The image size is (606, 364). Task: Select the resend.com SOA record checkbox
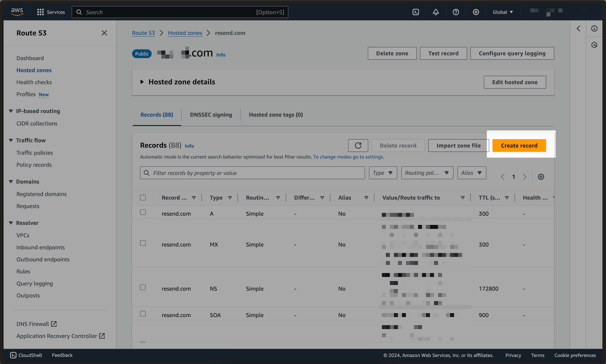143,314
